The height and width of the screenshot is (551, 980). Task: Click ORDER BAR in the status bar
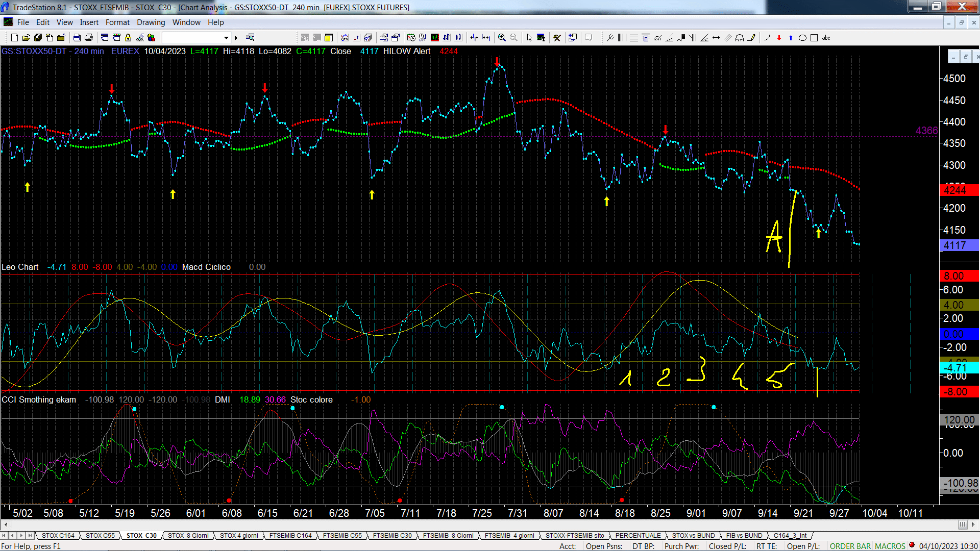[x=850, y=546]
